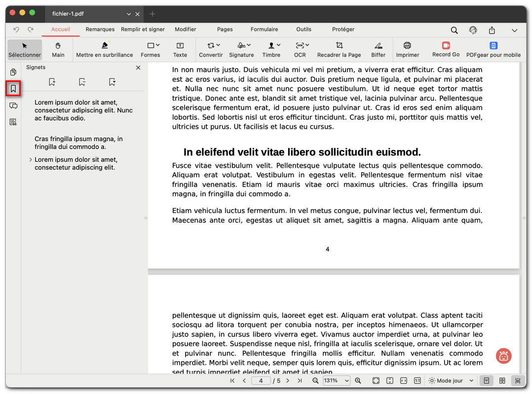This screenshot has height=394, width=532.
Task: Switch to the Pages ribbon tab
Action: point(225,30)
